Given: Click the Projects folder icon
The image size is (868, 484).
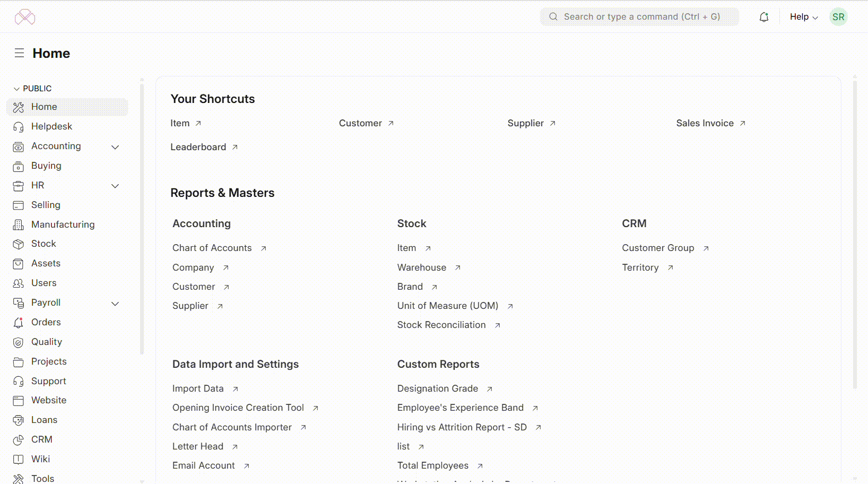Looking at the screenshot, I should coord(19,362).
